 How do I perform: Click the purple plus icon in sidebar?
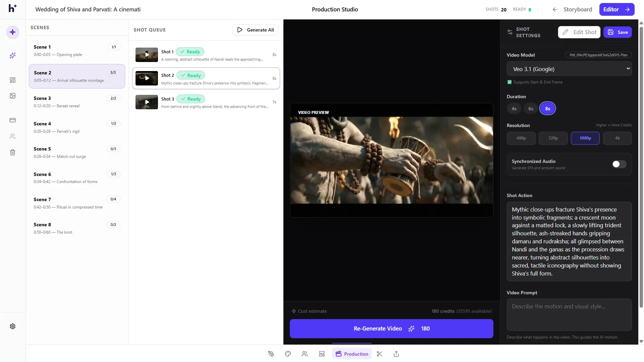(x=13, y=32)
